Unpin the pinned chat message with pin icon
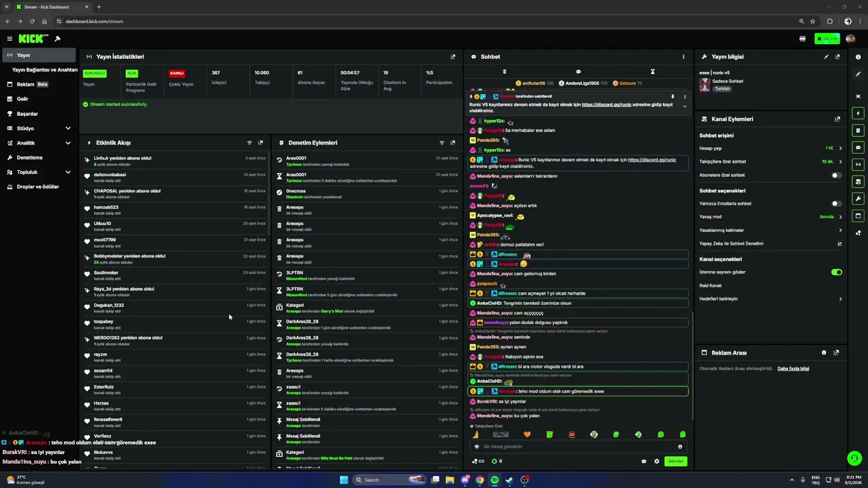The image size is (868, 488). coord(673,97)
